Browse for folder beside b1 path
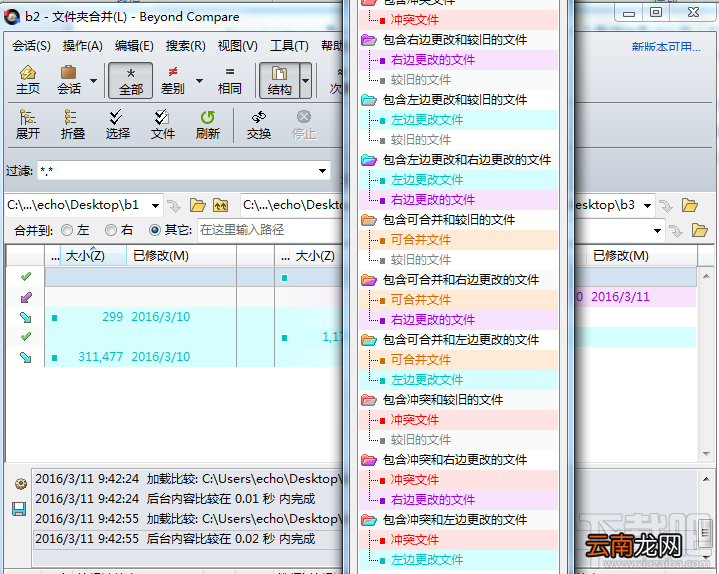Image resolution: width=719 pixels, height=574 pixels. [198, 205]
